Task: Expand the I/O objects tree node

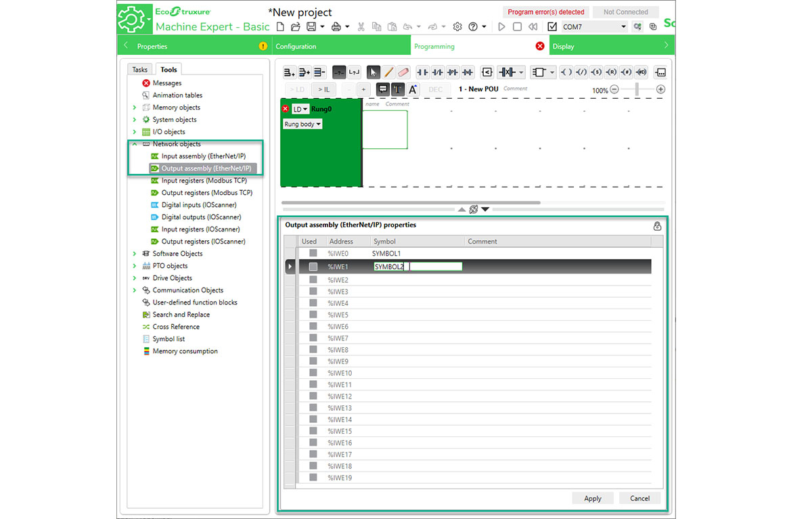Action: [x=135, y=132]
